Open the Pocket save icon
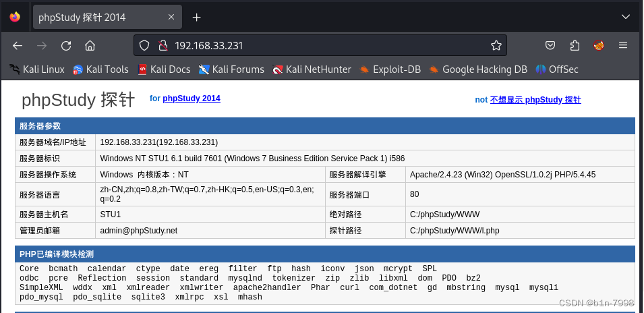644x313 pixels. 550,45
